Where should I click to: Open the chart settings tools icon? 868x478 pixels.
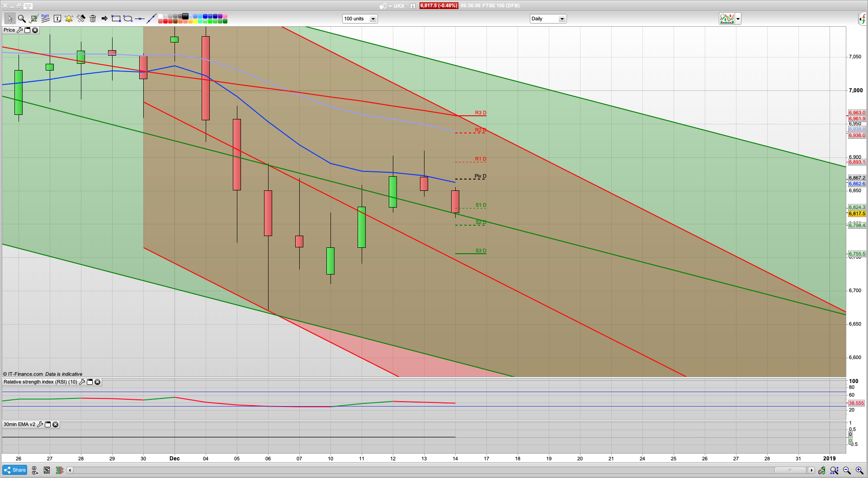(x=81, y=19)
